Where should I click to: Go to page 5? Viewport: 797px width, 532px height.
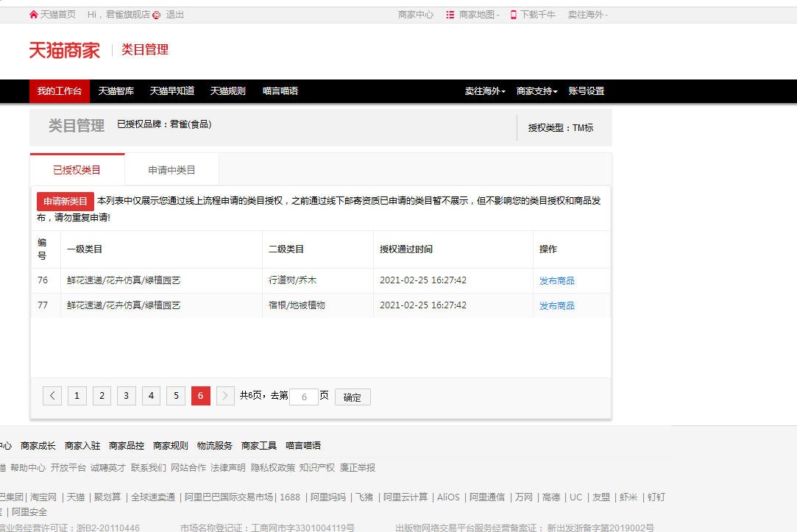(176, 396)
